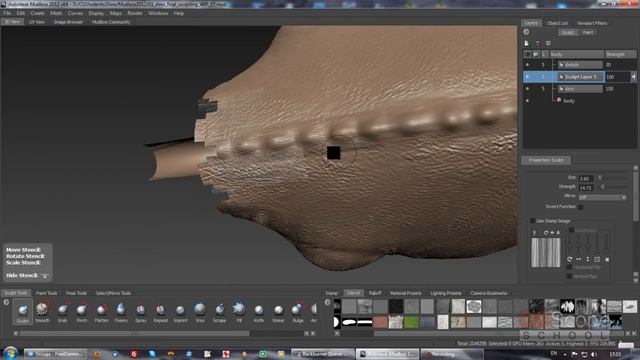This screenshot has height=360, width=640.
Task: Click the Windows Start orb
Action: [x=11, y=353]
